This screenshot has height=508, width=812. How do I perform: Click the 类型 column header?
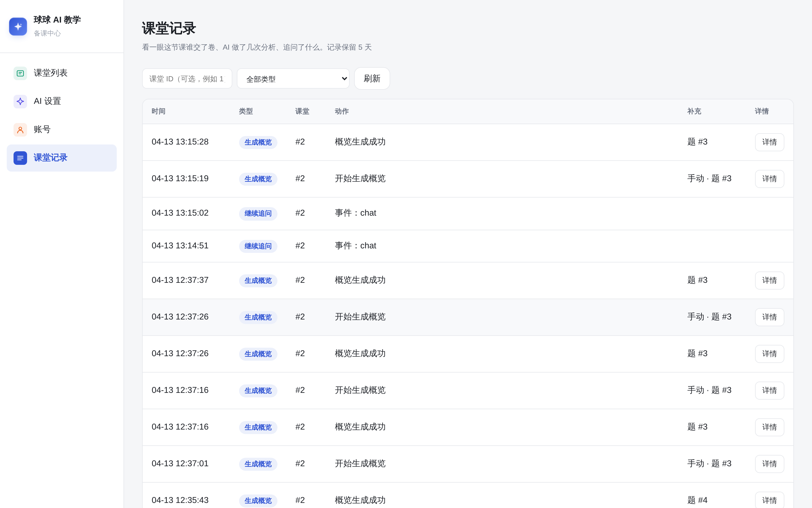pyautogui.click(x=246, y=111)
